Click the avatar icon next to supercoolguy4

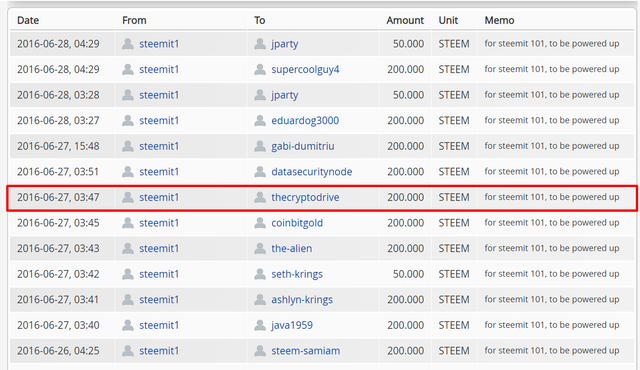click(x=260, y=69)
